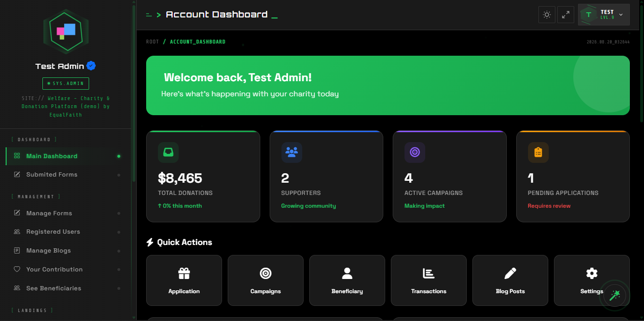Open the Blog Posts quick action

[510, 280]
